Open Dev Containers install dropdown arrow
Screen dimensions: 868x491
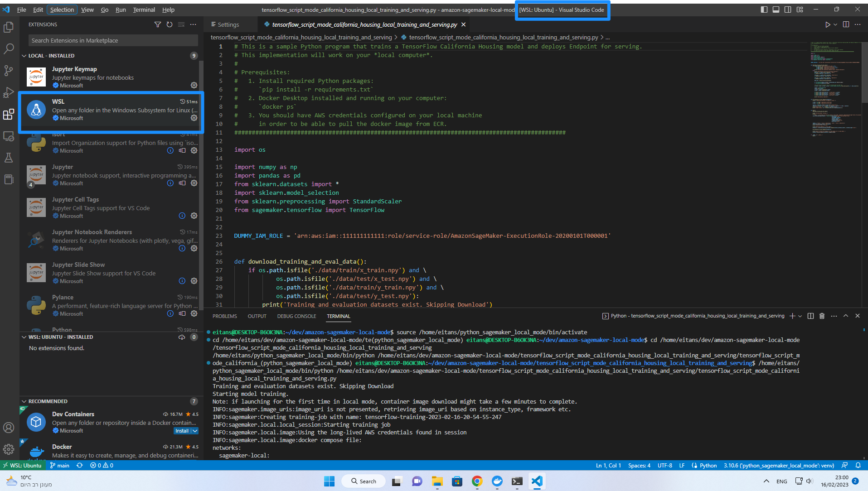tap(195, 431)
